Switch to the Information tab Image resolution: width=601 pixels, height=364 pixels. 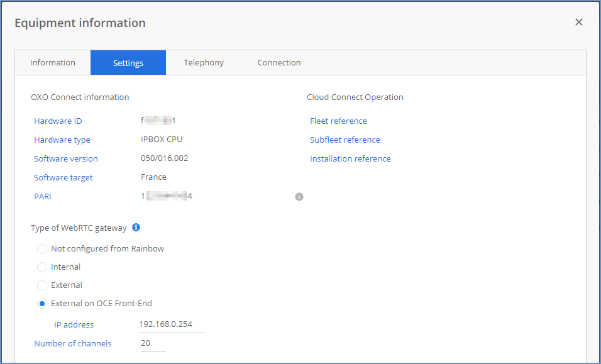53,62
